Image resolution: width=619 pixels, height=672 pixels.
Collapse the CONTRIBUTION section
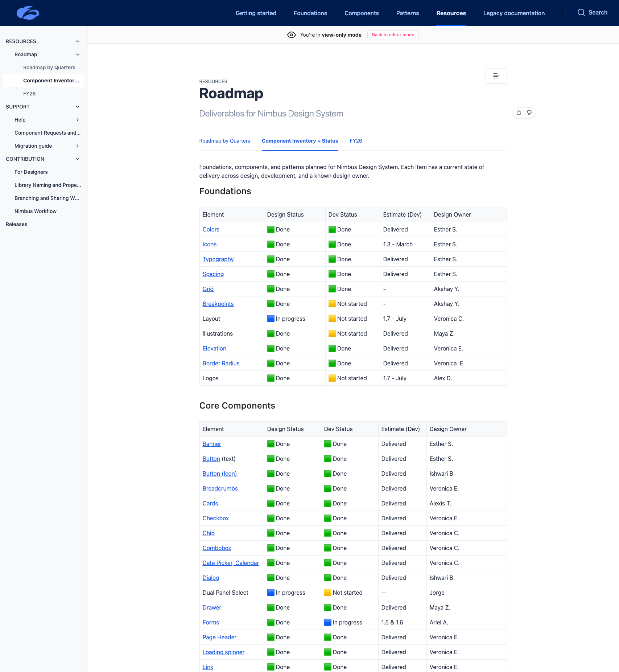click(78, 159)
